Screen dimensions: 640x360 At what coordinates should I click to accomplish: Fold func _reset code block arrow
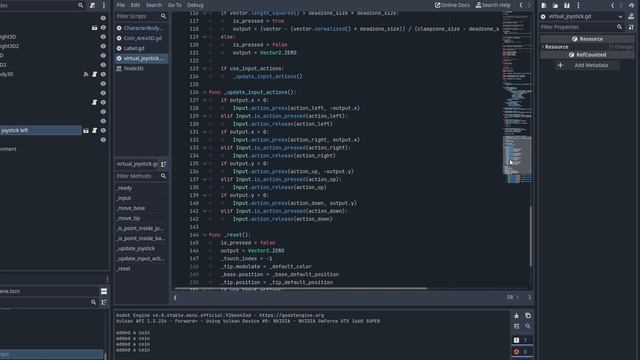205,235
